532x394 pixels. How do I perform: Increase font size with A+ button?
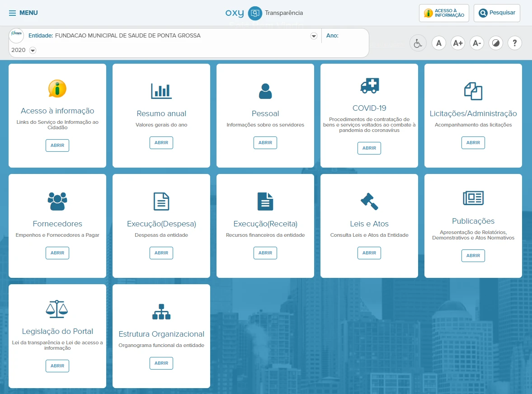tap(458, 43)
